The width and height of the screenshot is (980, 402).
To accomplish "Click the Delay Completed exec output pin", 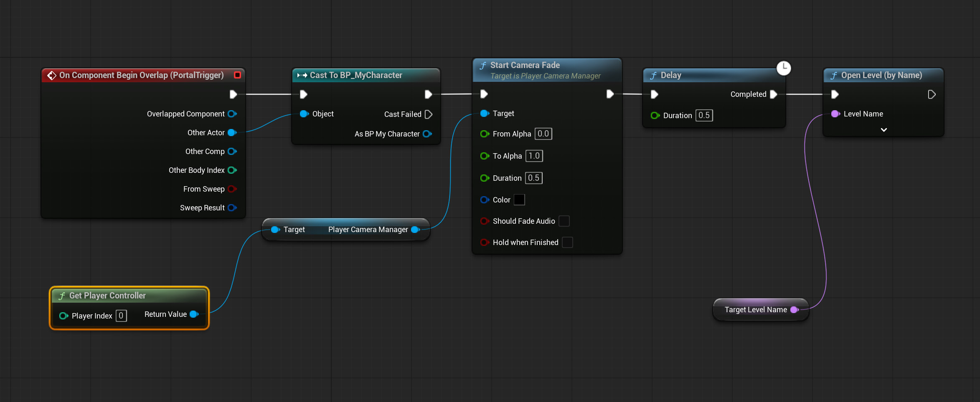I will pyautogui.click(x=773, y=94).
